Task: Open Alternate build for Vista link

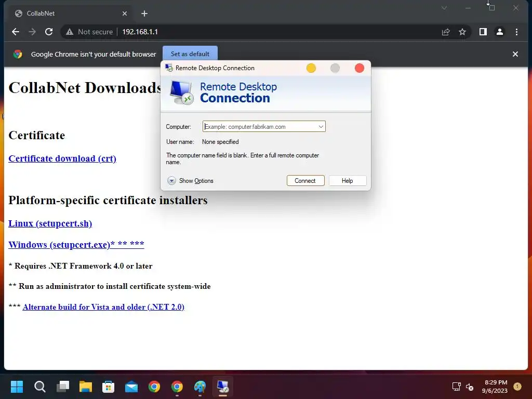Action: click(103, 307)
